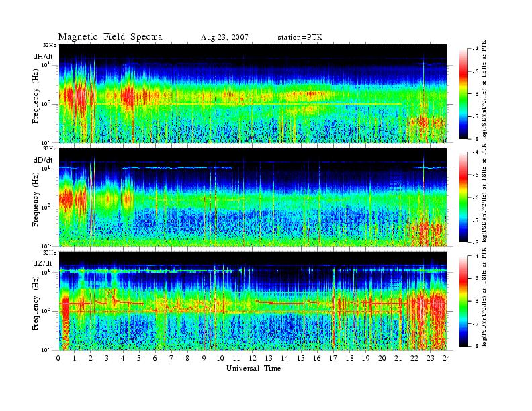The width and height of the screenshot is (532, 411).
Task: Click the hour "6" tick label
Action: coord(155,359)
